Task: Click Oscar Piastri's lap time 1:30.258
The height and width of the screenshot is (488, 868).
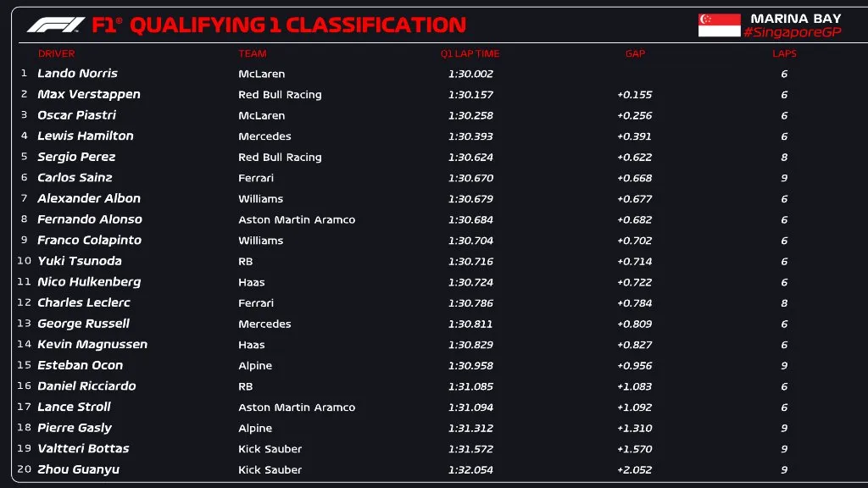Action: tap(470, 115)
